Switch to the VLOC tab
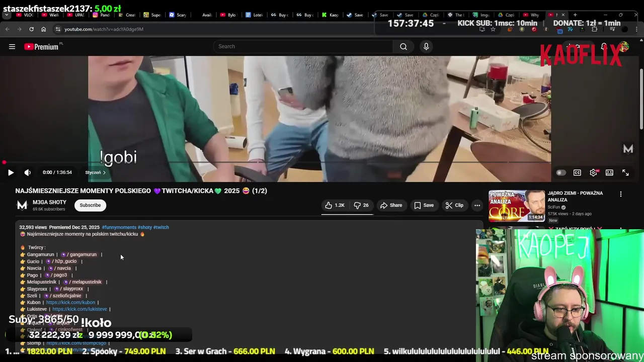 (x=25, y=15)
